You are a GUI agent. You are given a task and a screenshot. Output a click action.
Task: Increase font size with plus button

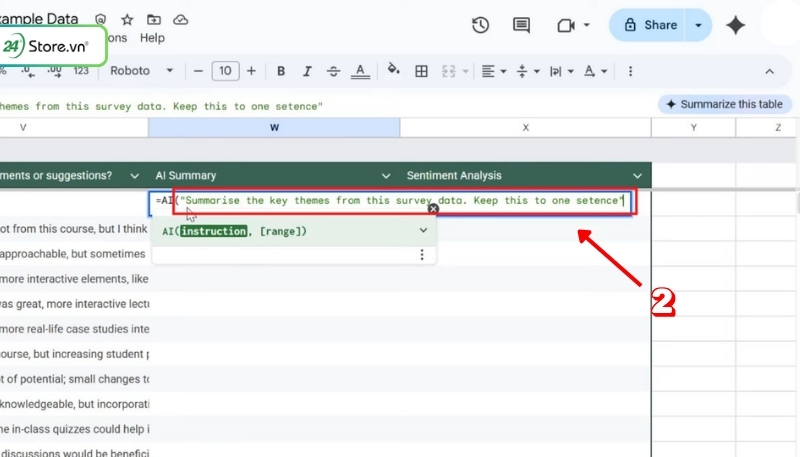pos(251,71)
